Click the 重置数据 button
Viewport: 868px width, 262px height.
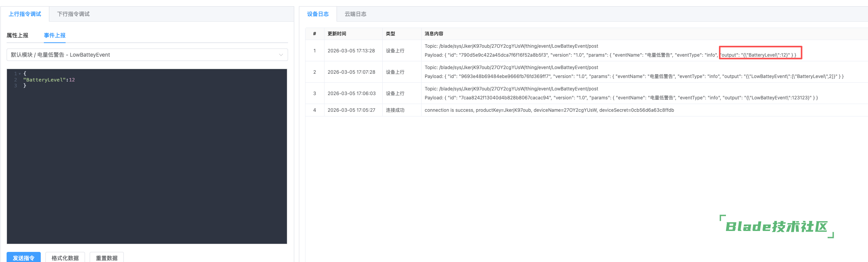click(107, 258)
